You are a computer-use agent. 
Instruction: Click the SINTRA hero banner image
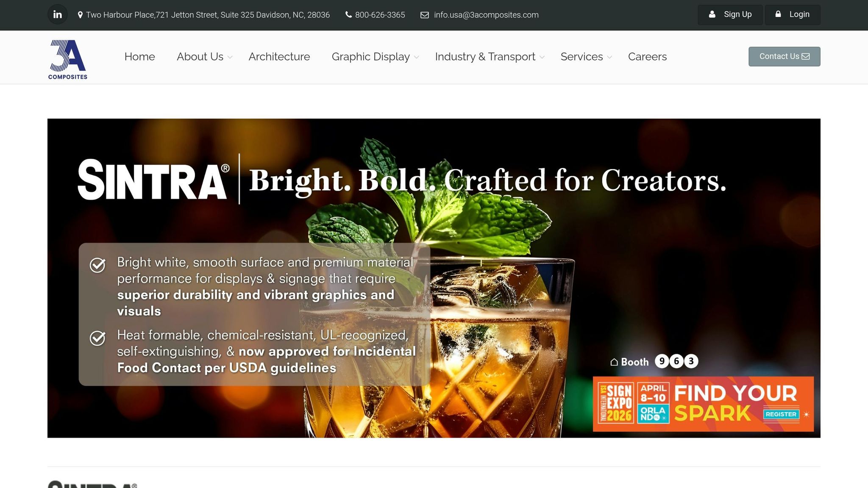[x=434, y=278]
